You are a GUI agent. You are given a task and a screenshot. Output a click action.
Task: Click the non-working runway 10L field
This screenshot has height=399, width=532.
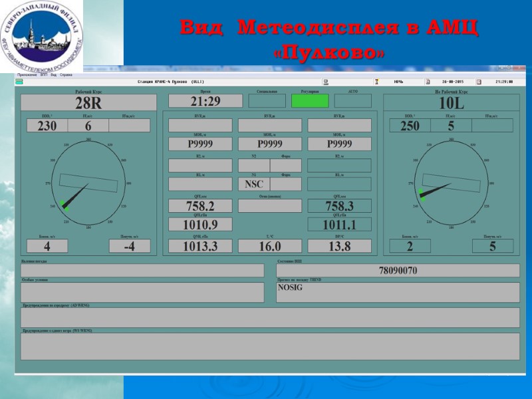[452, 102]
